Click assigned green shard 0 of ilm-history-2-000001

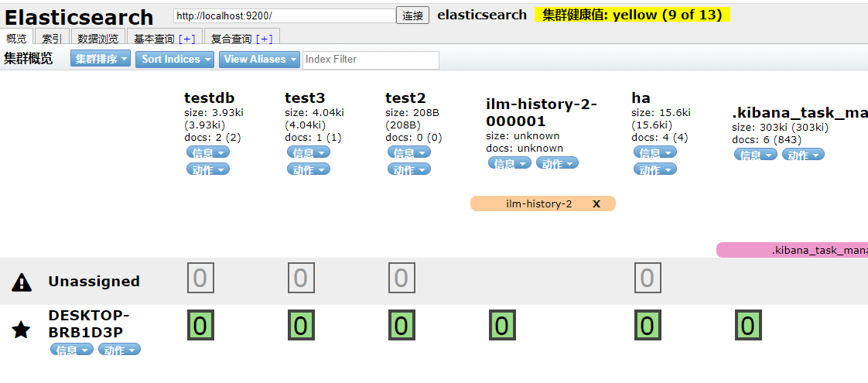502,326
